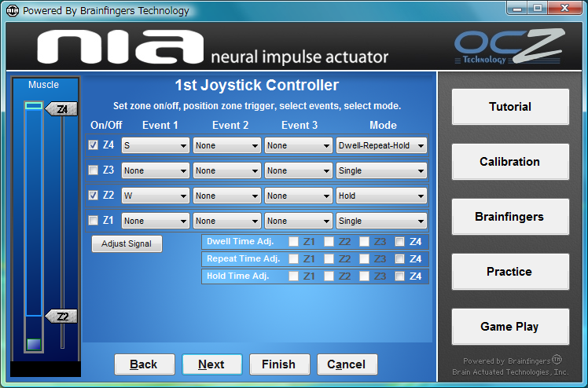Viewport: 588px width, 388px height.
Task: Open Z2 Event 1 dropdown showing W
Action: click(x=155, y=196)
